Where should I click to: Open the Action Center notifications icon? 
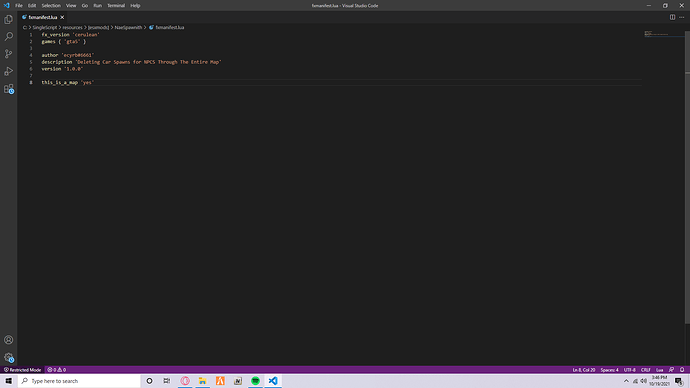click(679, 381)
